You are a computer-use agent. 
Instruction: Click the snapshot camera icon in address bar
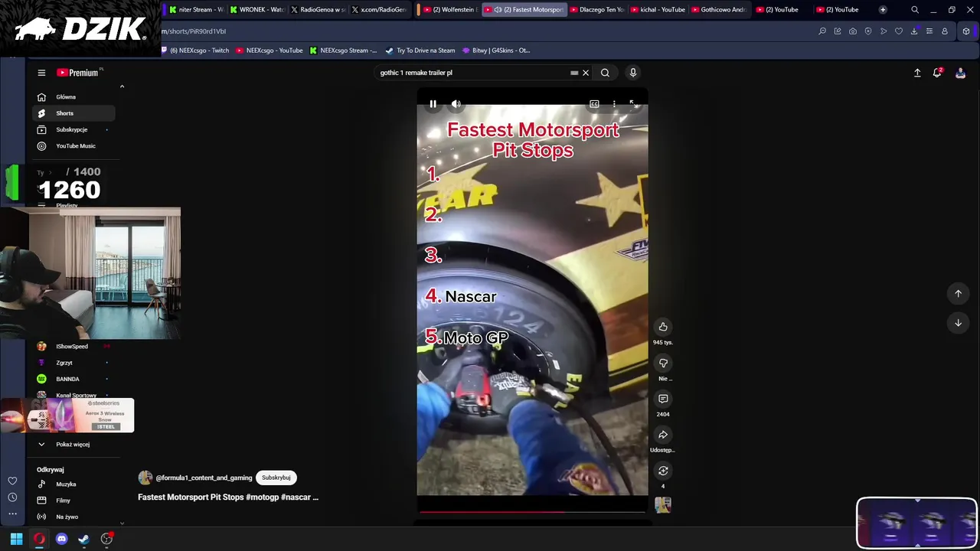[853, 31]
